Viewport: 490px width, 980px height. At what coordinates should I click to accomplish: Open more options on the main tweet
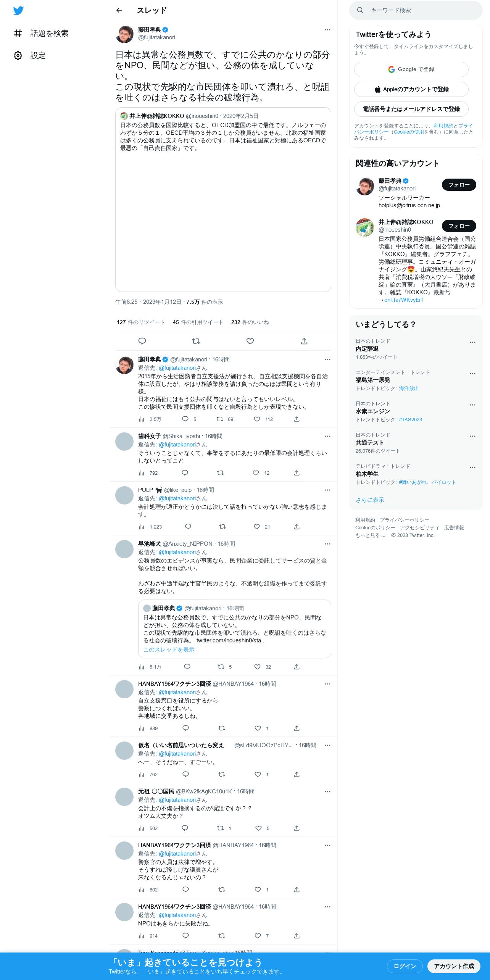[327, 30]
